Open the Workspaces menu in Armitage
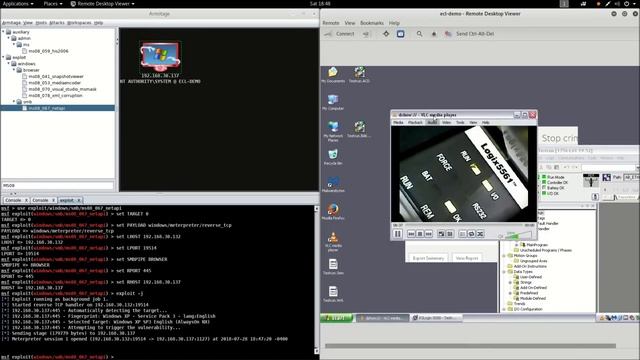The width and height of the screenshot is (640, 360). point(79,23)
